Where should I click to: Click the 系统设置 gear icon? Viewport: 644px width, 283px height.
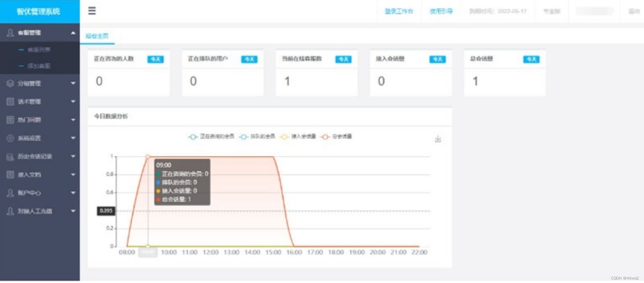pyautogui.click(x=10, y=138)
